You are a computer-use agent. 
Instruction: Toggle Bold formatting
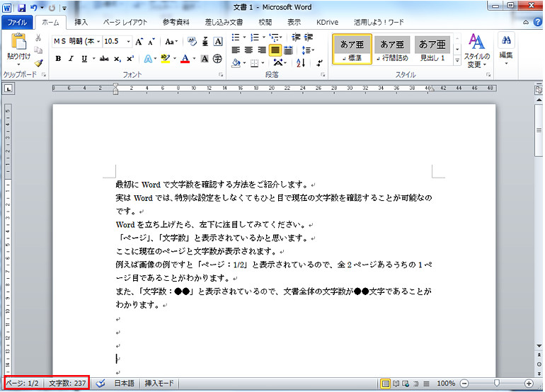tap(58, 59)
